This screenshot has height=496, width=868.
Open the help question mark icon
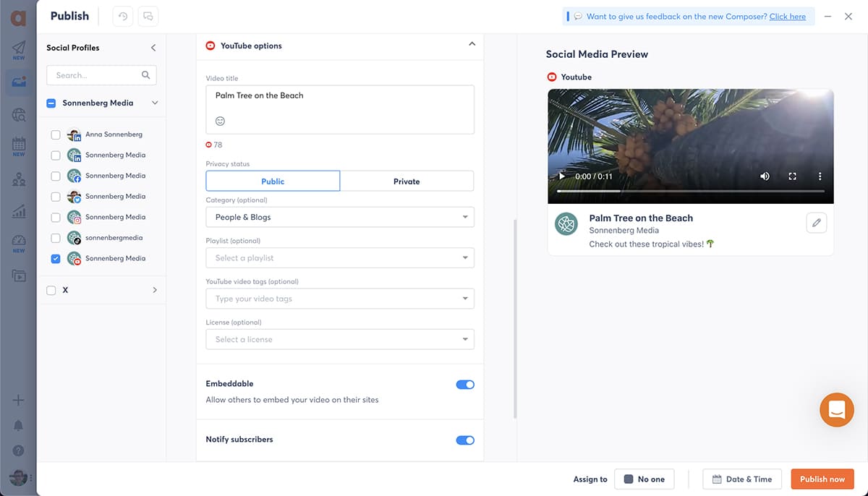pyautogui.click(x=19, y=450)
